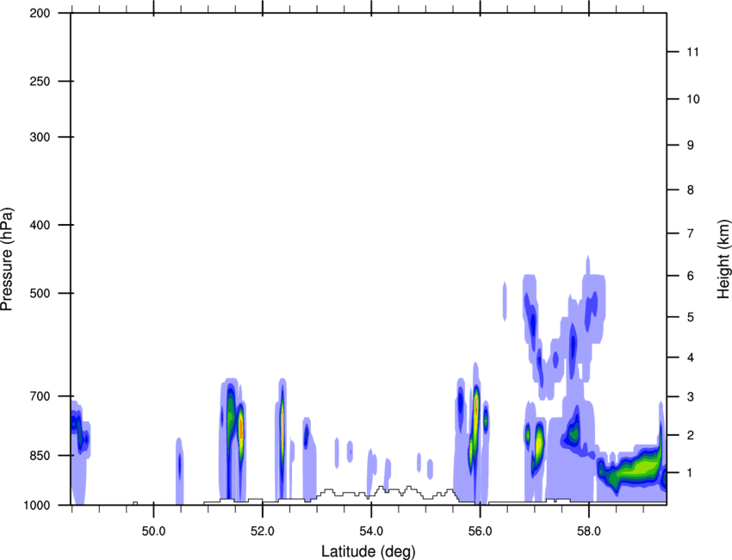Click the 'Height (km)' axis title

pos(723,259)
